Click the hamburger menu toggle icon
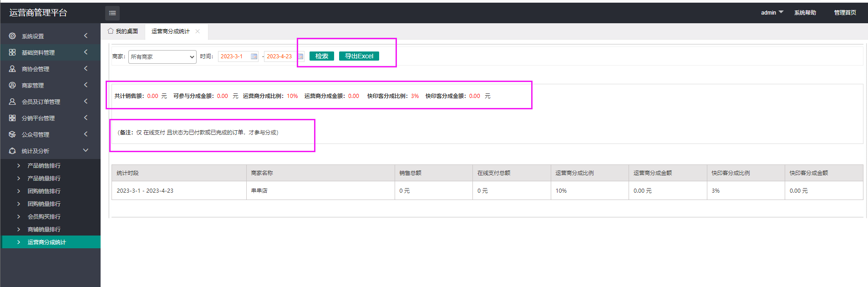868x287 pixels. pyautogui.click(x=112, y=13)
